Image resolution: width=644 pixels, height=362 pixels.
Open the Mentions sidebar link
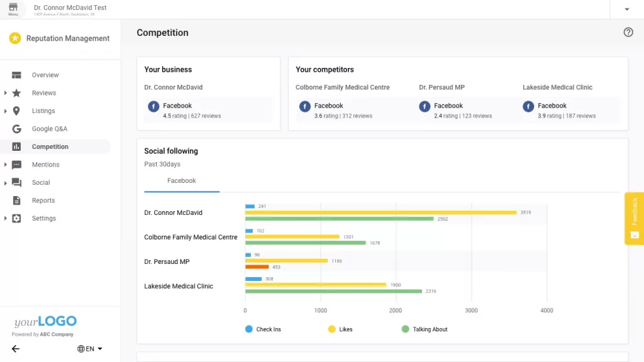click(45, 165)
